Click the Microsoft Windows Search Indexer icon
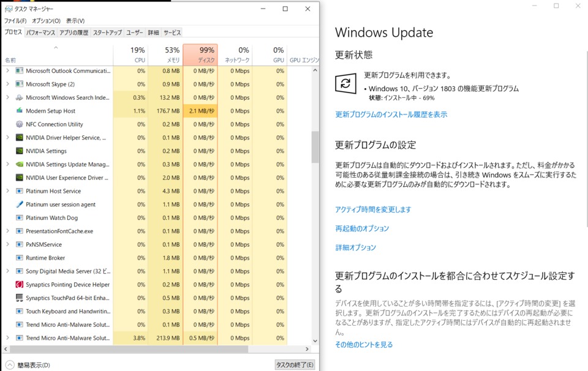The height and width of the screenshot is (371, 588). pos(20,97)
